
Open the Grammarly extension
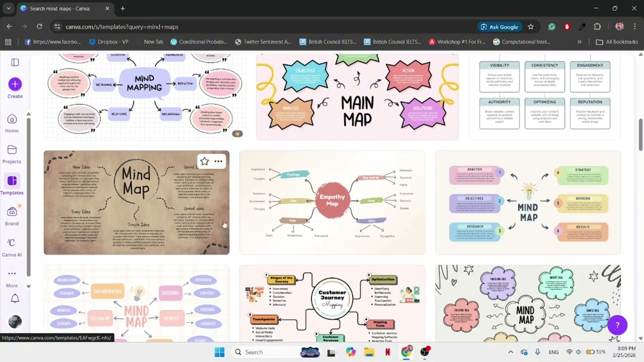(552, 27)
